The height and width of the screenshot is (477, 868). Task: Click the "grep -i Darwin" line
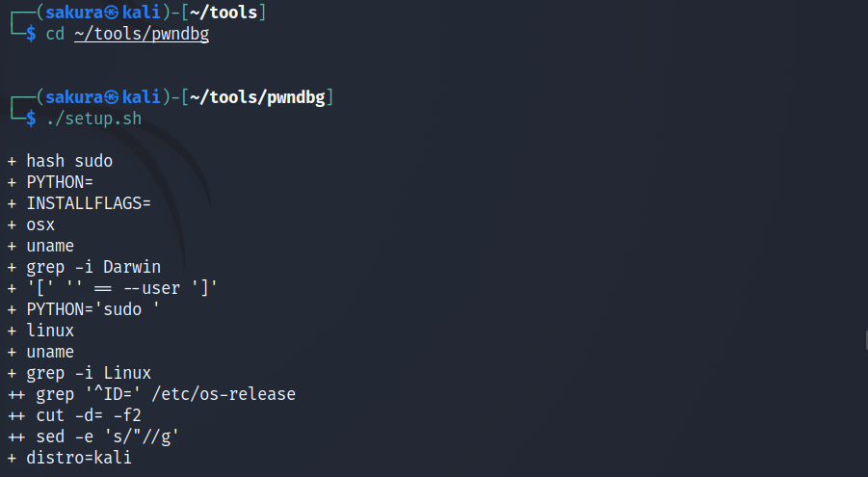click(93, 267)
